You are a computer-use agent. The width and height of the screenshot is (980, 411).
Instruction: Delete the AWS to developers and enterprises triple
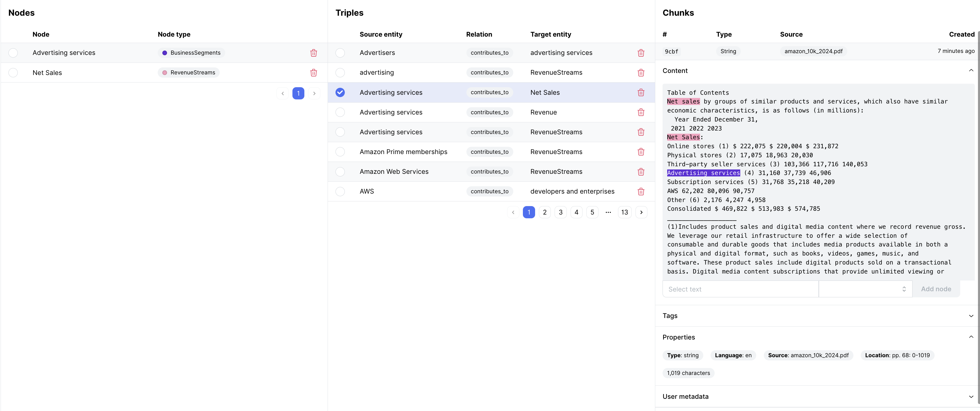[x=641, y=191]
